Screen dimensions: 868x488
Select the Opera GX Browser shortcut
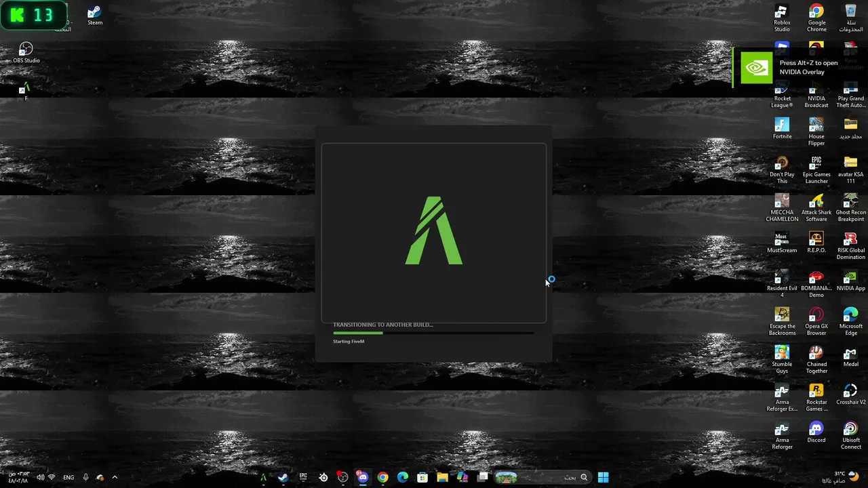[x=816, y=322]
